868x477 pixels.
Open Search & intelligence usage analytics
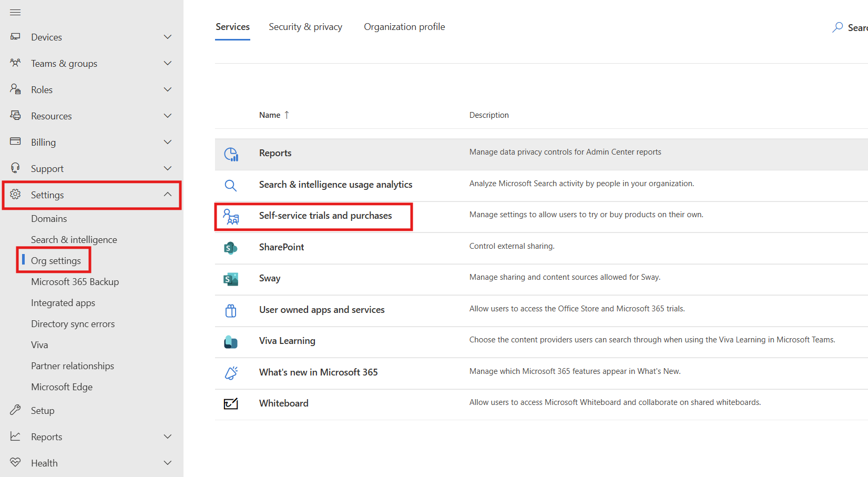coord(335,185)
